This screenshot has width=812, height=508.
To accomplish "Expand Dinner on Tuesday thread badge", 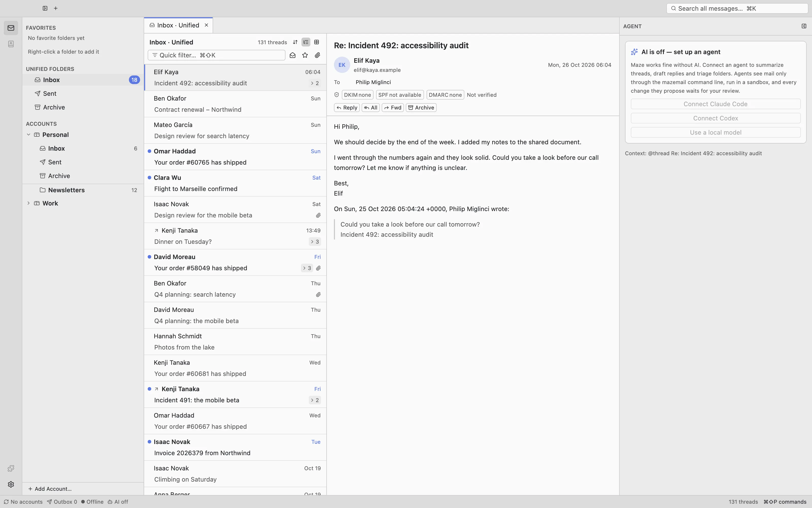I will [315, 242].
